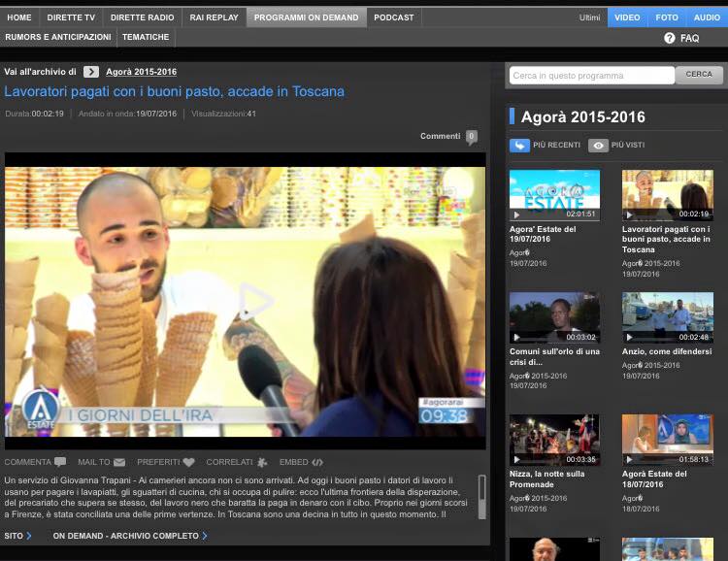728x561 pixels.
Task: Click the SITO chevron arrow
Action: point(29,536)
